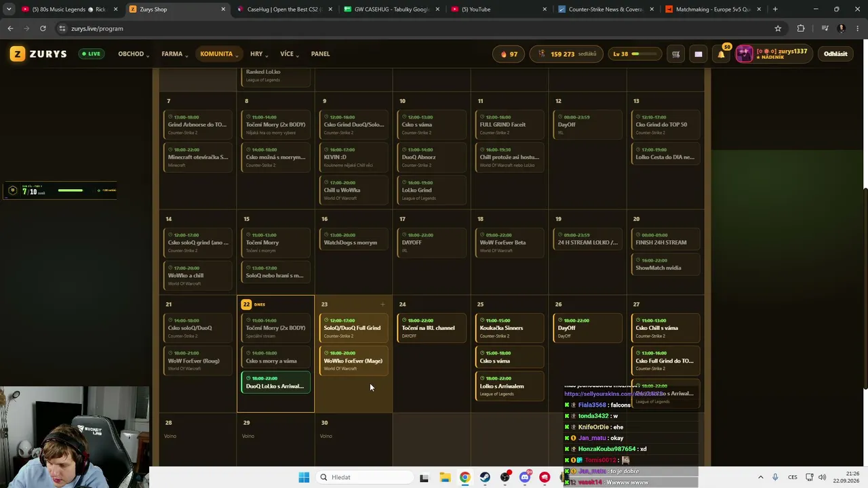Expand the VÍCE menu
The height and width of the screenshot is (488, 868).
click(x=290, y=54)
